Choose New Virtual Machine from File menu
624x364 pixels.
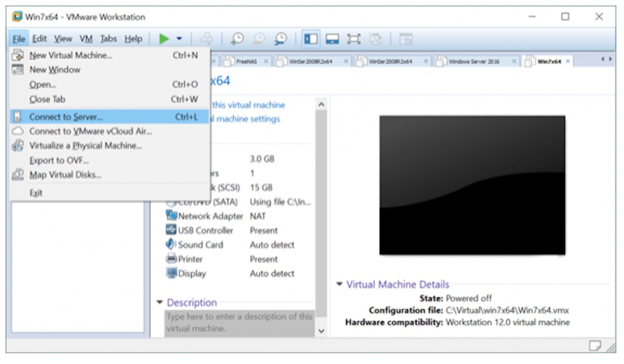(70, 55)
